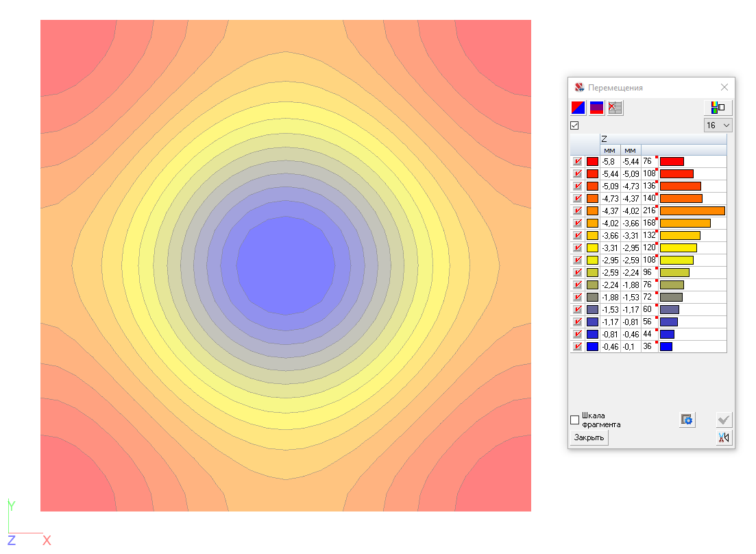This screenshot has width=756, height=554.
Task: Click the count value 120
Action: coord(649,248)
